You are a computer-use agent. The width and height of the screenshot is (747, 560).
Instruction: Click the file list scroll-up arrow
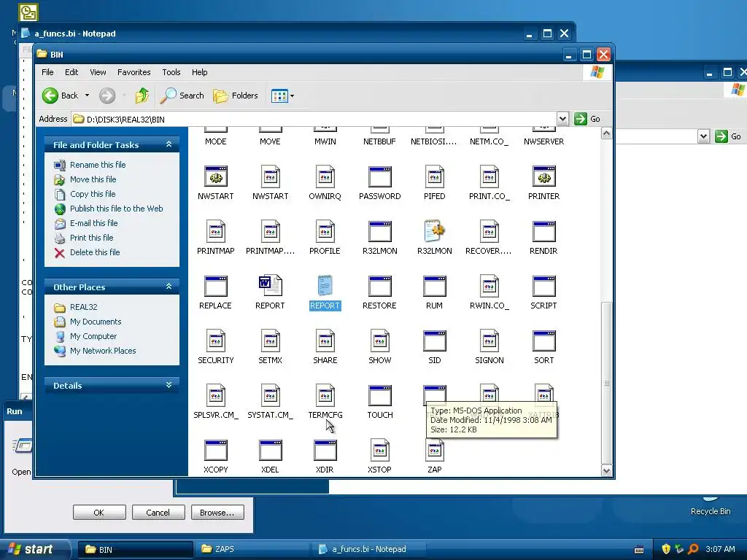point(606,133)
